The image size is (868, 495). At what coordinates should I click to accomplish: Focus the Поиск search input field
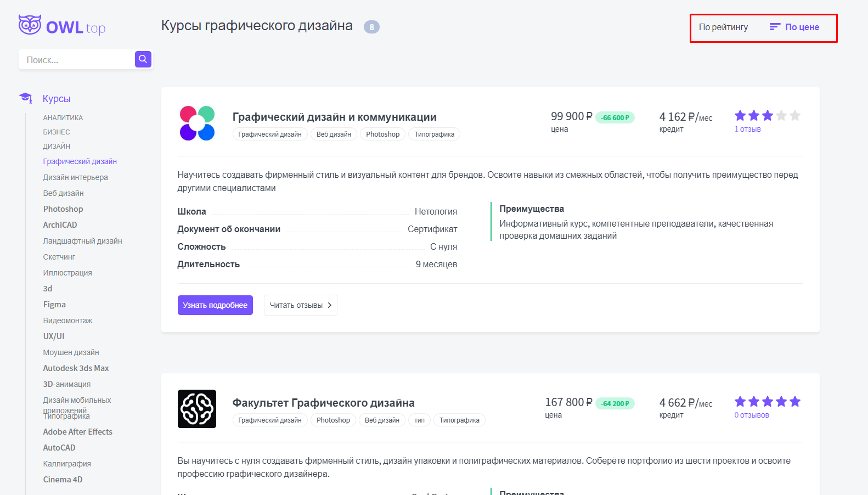point(77,60)
